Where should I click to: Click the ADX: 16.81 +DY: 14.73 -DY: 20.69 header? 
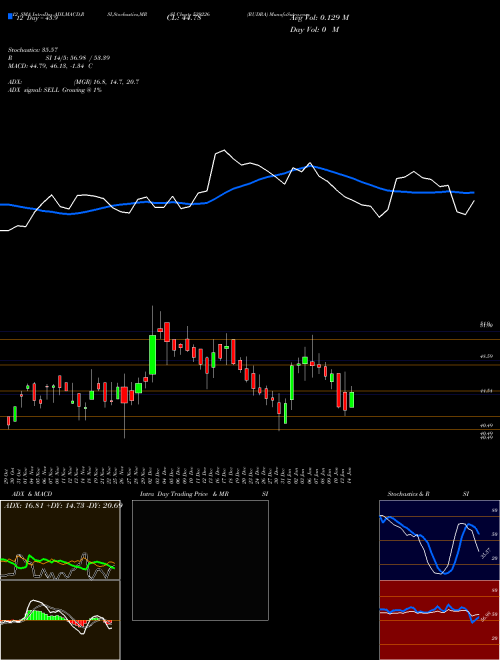pyautogui.click(x=63, y=505)
